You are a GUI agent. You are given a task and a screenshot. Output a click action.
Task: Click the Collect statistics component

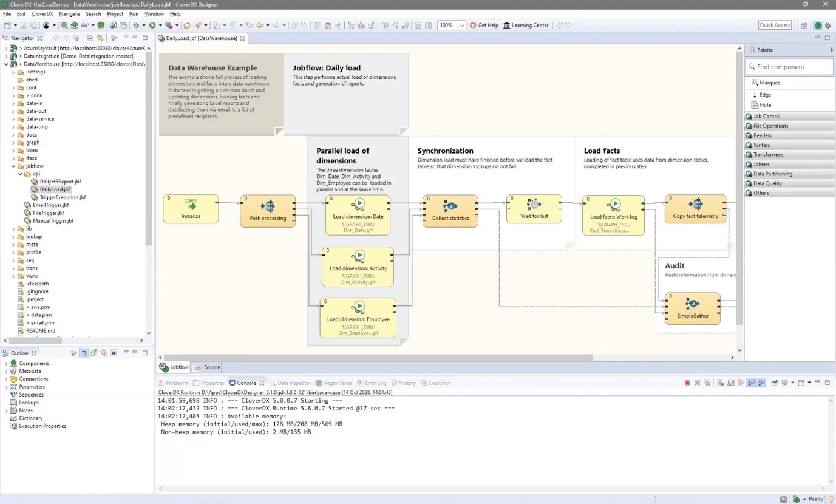tap(450, 211)
